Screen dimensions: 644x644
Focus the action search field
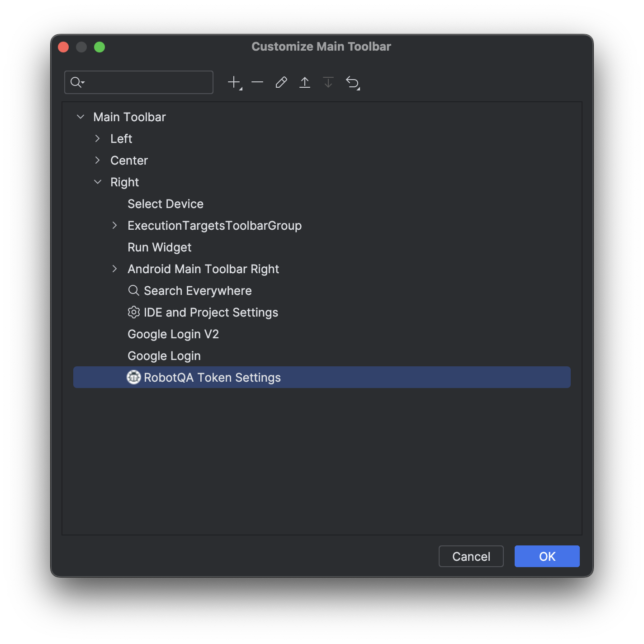click(145, 82)
